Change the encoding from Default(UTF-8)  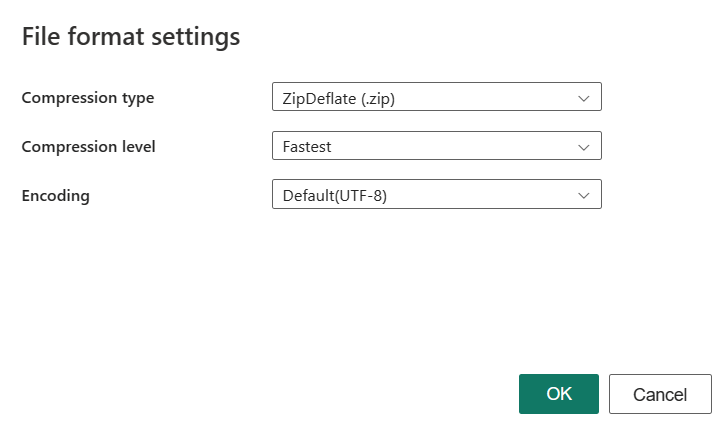(x=436, y=196)
